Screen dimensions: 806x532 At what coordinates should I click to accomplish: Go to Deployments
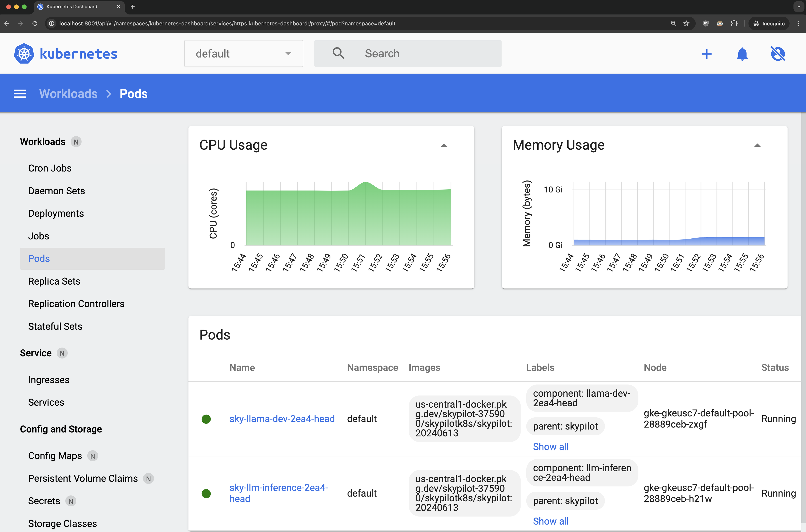(x=56, y=213)
